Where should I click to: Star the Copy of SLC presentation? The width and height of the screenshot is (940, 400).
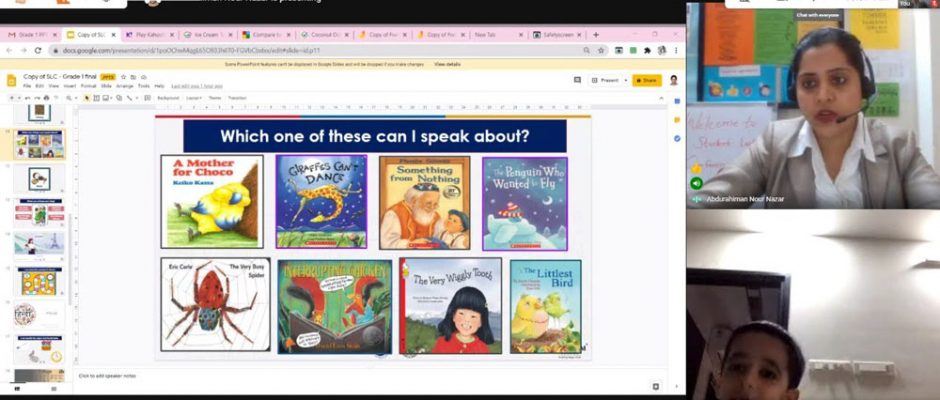point(123,77)
